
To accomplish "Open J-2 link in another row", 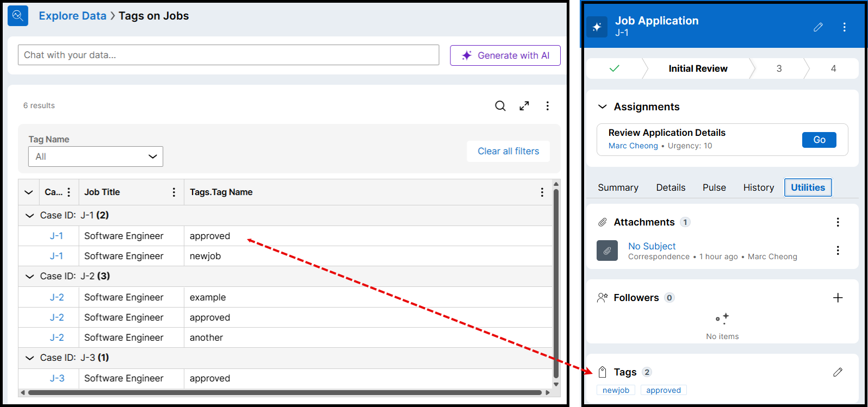I will 57,337.
